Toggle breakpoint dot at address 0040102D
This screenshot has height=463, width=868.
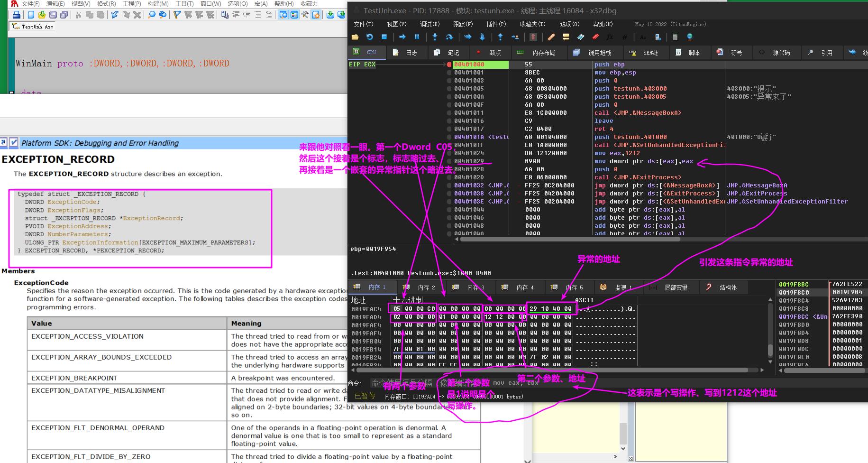[449, 177]
